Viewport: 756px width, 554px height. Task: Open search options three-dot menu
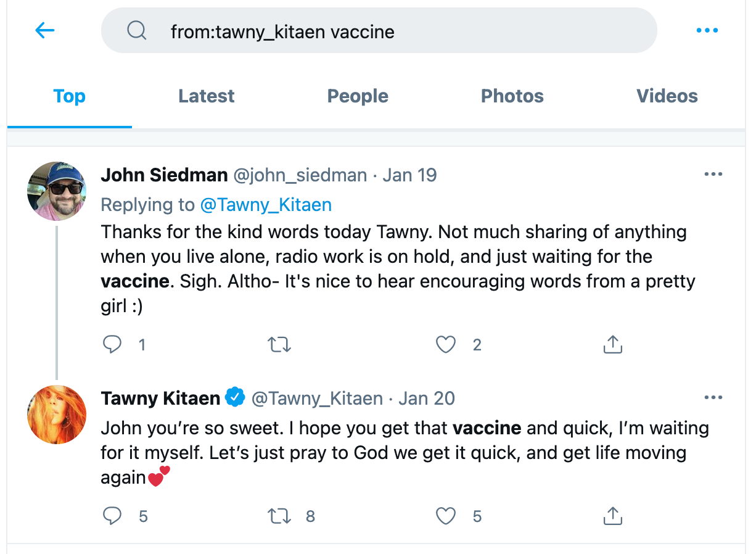[707, 30]
